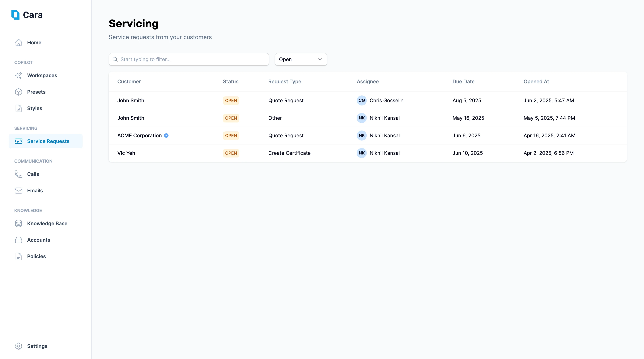Click the Knowledge Base database icon
The image size is (644, 359).
click(x=18, y=224)
